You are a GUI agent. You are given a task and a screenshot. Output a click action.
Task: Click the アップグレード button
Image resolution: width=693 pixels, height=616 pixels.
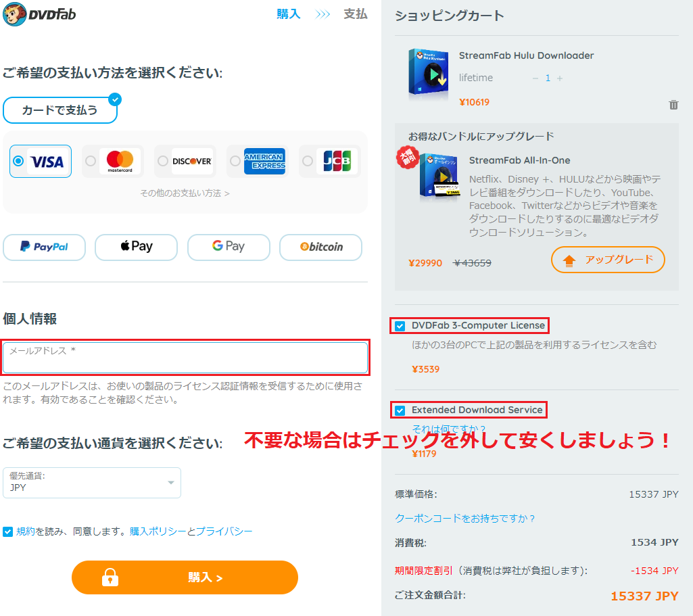click(608, 260)
